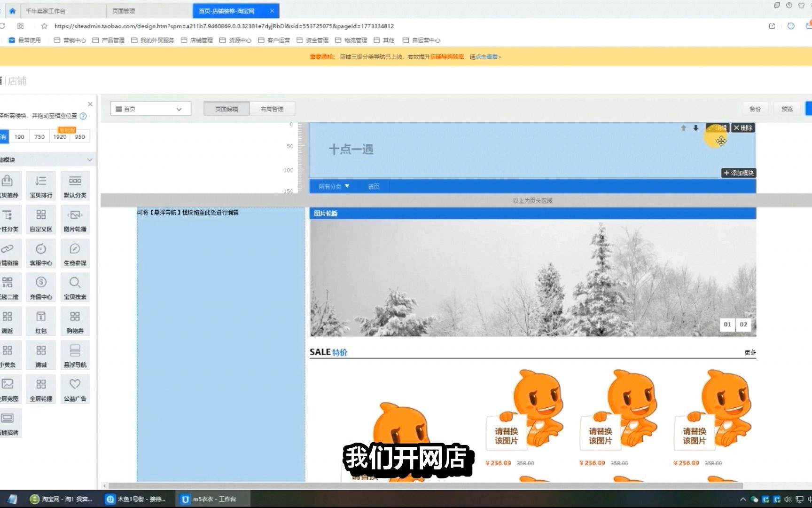Click the 预览 button

(787, 109)
